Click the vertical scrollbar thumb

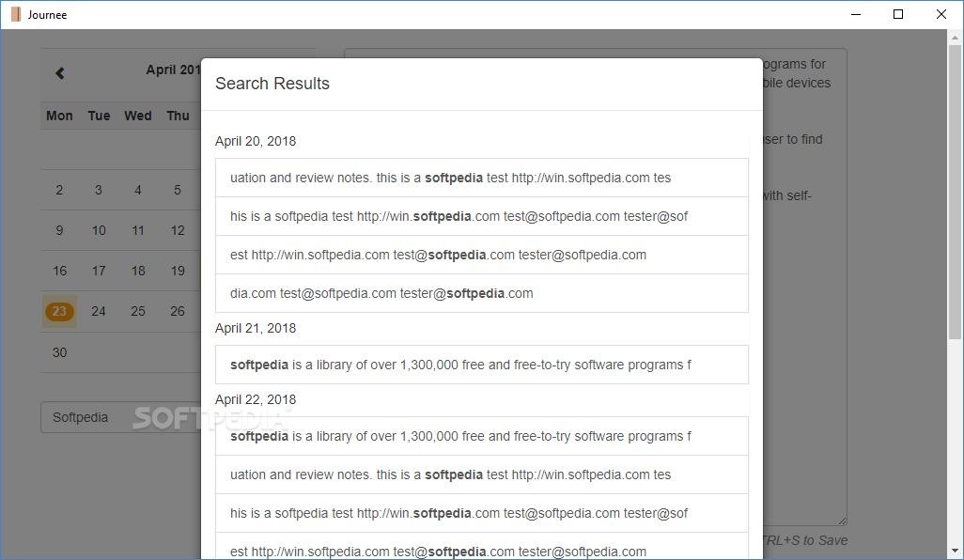click(955, 192)
